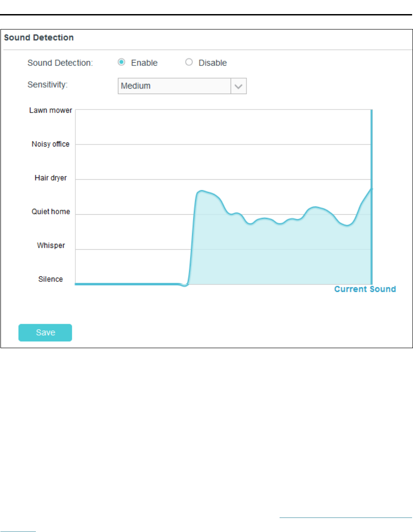Click the Hair dryer level label

click(x=50, y=178)
